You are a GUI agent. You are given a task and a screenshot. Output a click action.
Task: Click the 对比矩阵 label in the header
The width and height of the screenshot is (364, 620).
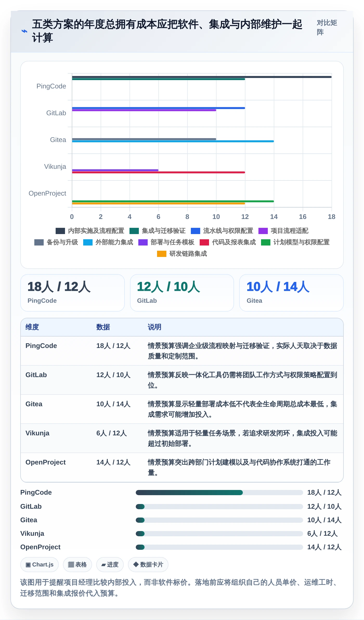coord(327,27)
